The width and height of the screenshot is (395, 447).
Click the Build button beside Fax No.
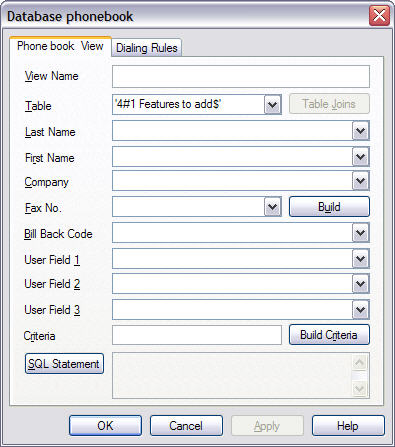(x=329, y=207)
